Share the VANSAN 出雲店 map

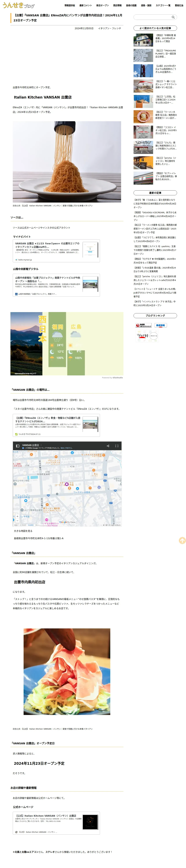(108, 446)
